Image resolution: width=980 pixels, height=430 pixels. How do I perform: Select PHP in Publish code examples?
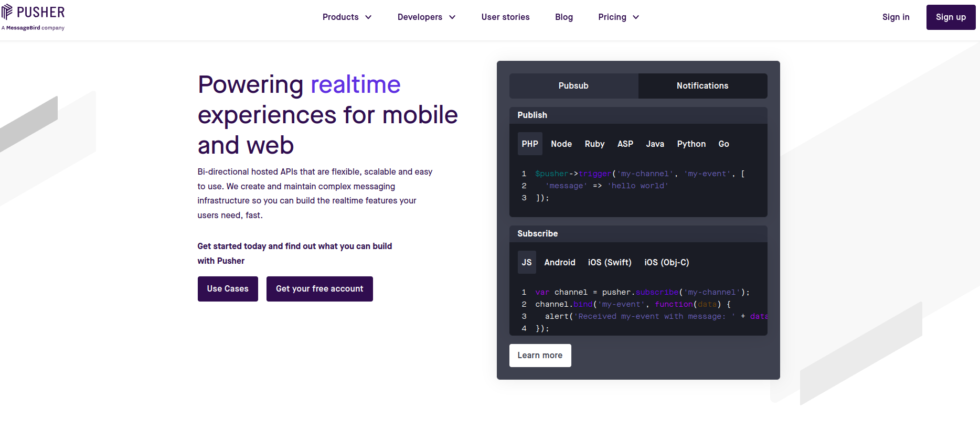pyautogui.click(x=530, y=144)
